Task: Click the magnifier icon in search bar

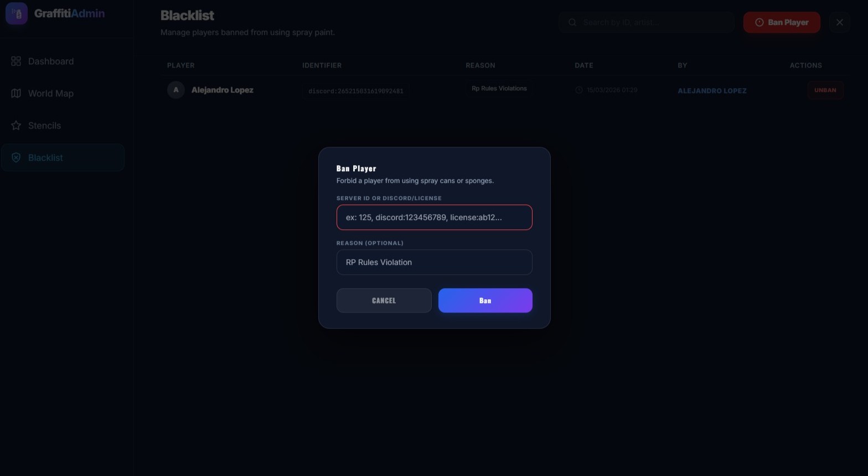Action: (572, 22)
